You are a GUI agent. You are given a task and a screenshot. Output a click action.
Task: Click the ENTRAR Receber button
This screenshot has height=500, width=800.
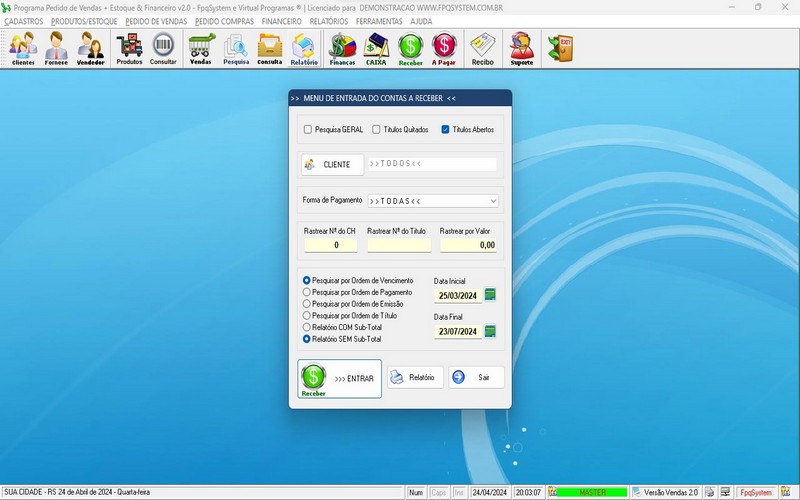340,379
